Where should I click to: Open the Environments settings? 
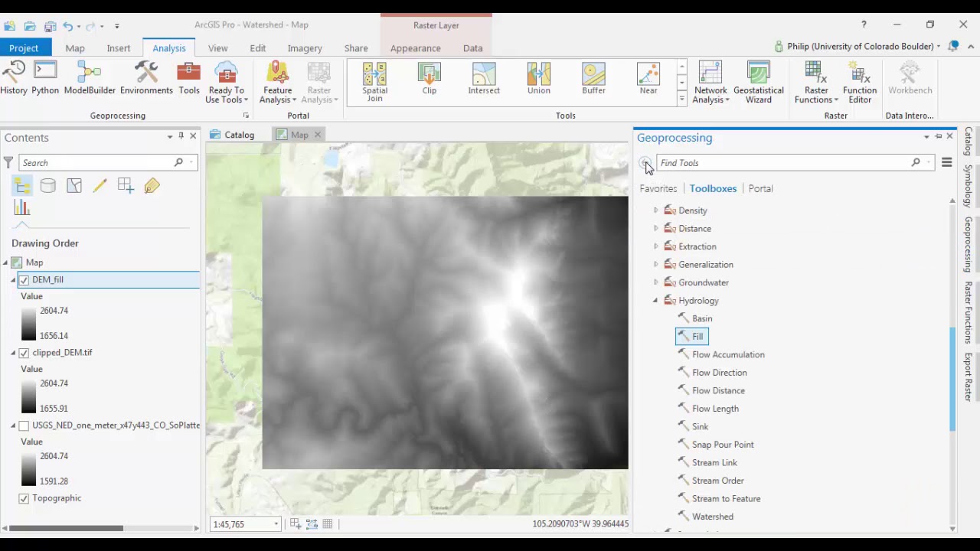click(146, 80)
